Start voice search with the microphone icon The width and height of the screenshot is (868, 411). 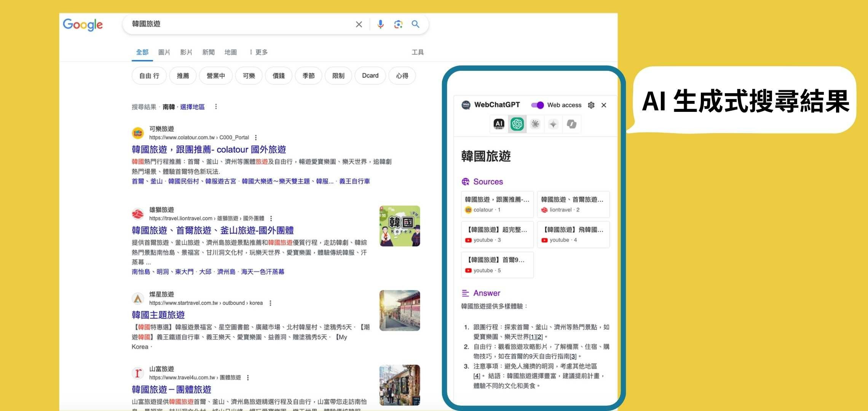[x=380, y=24]
